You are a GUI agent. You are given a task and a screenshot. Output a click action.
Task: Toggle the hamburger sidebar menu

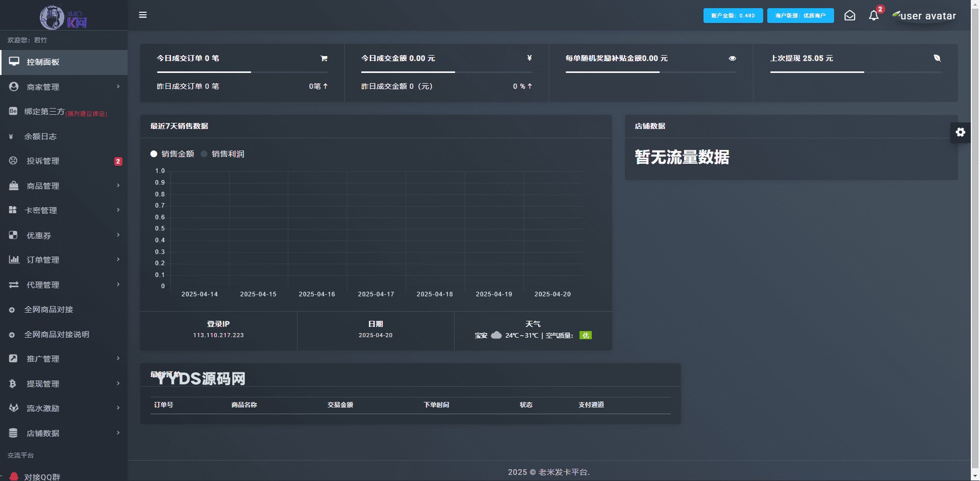[x=143, y=15]
